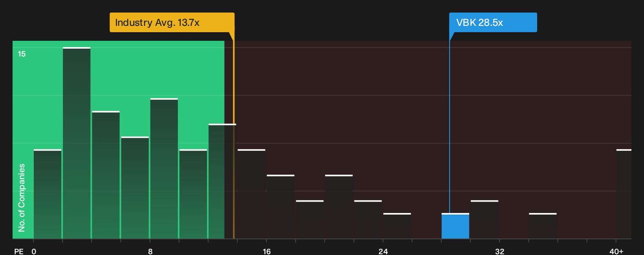Viewport: 644px width, 255px height.
Task: Click the bar just right of PE 8
Action: click(x=164, y=168)
